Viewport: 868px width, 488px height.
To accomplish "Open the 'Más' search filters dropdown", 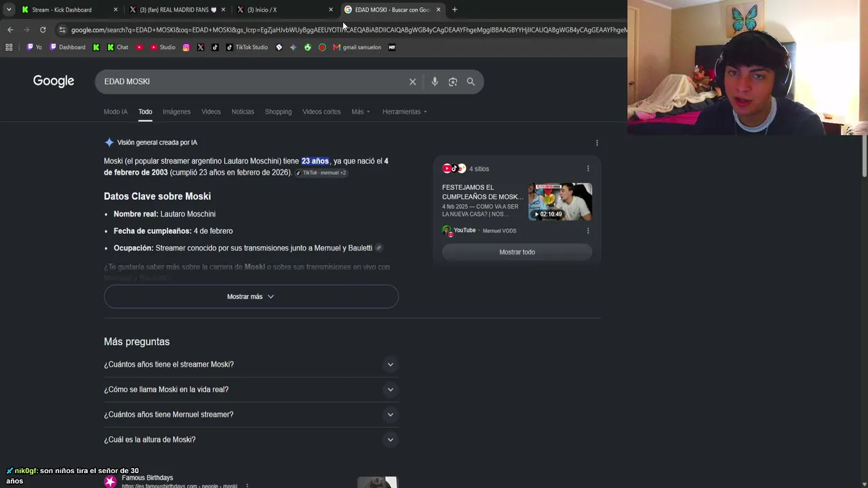I will (361, 112).
